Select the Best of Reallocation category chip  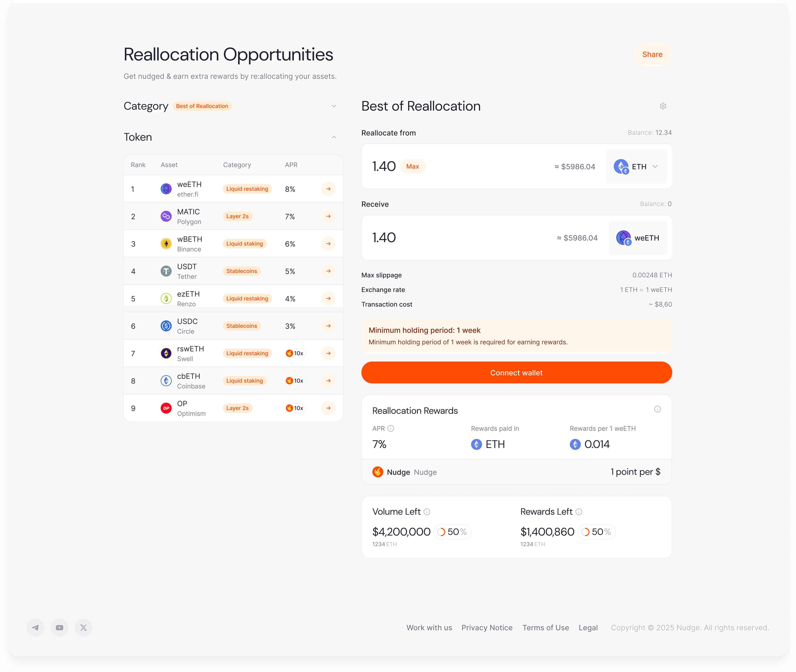click(202, 106)
